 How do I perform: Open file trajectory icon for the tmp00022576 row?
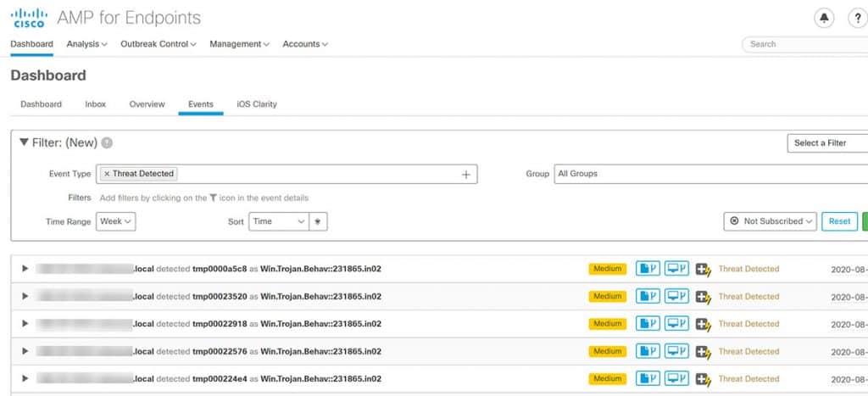(x=648, y=351)
